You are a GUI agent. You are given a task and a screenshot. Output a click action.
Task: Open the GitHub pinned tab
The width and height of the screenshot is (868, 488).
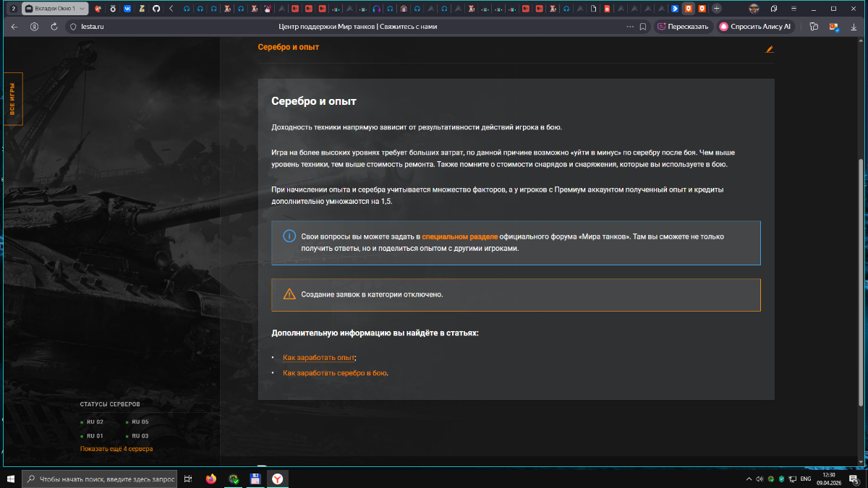156,9
